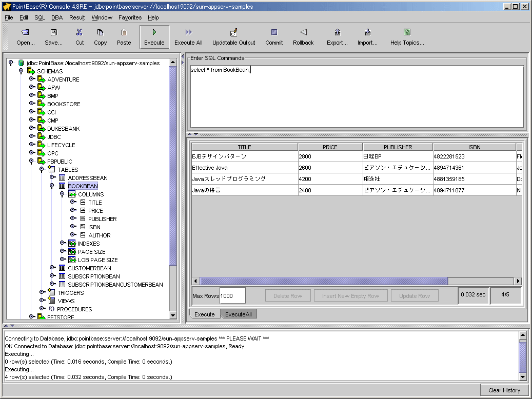Click the Paste clipboard icon

click(x=124, y=32)
